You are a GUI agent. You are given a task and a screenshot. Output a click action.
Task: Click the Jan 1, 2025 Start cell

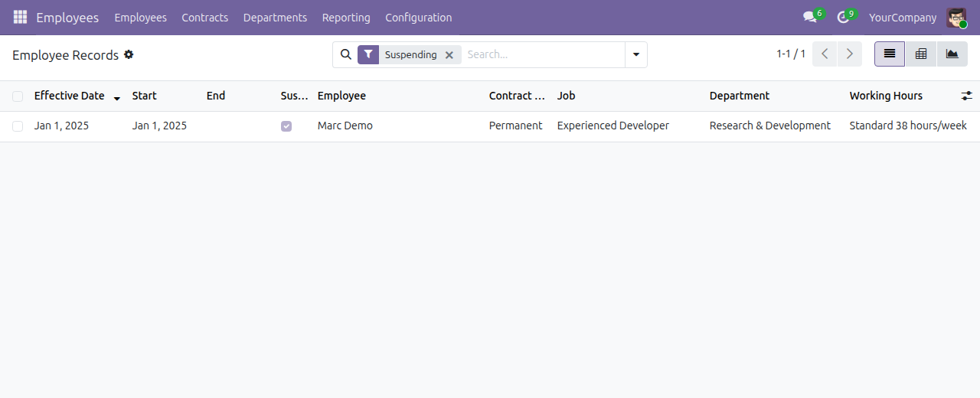click(159, 126)
